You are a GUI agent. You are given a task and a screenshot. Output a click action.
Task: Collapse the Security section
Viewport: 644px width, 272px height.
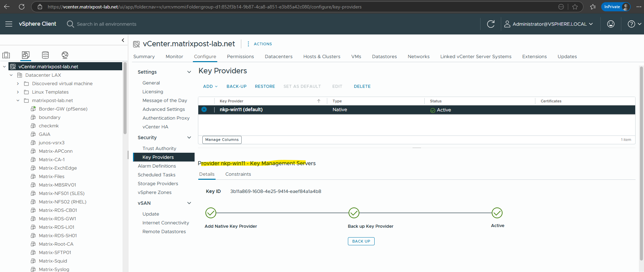pos(189,138)
